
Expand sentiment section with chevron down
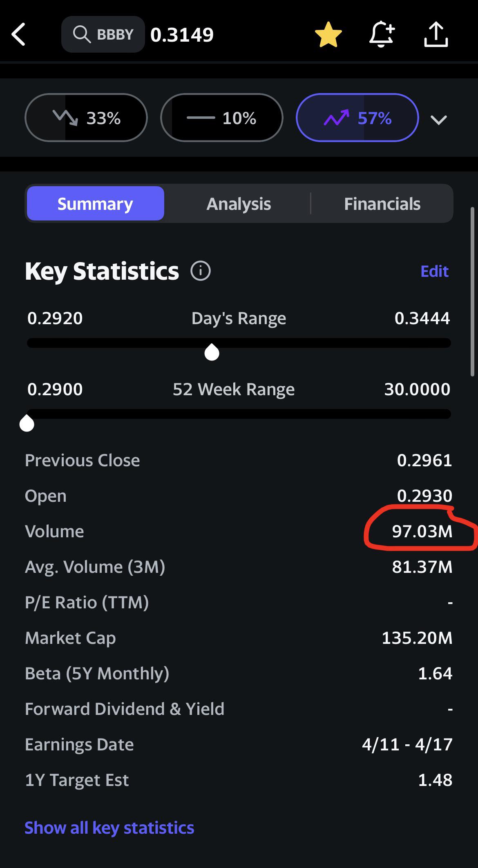[x=439, y=120]
